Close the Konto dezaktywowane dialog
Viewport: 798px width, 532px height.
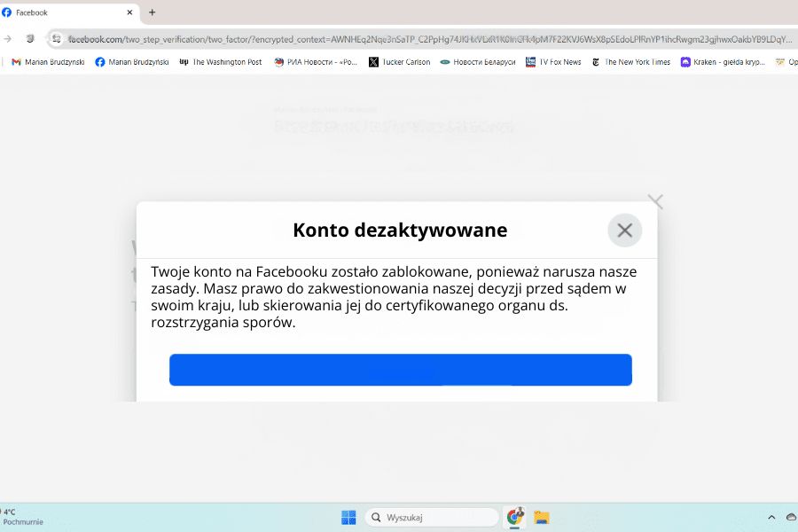tap(624, 231)
